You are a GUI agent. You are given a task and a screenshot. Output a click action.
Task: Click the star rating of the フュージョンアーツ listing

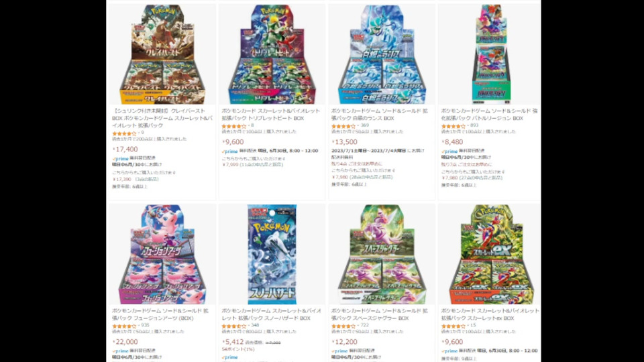[124, 326]
